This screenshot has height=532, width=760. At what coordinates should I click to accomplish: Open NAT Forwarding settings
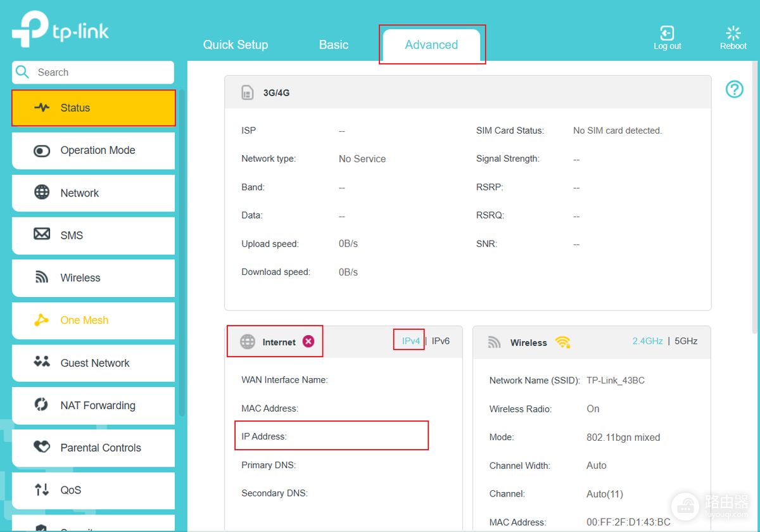click(93, 405)
